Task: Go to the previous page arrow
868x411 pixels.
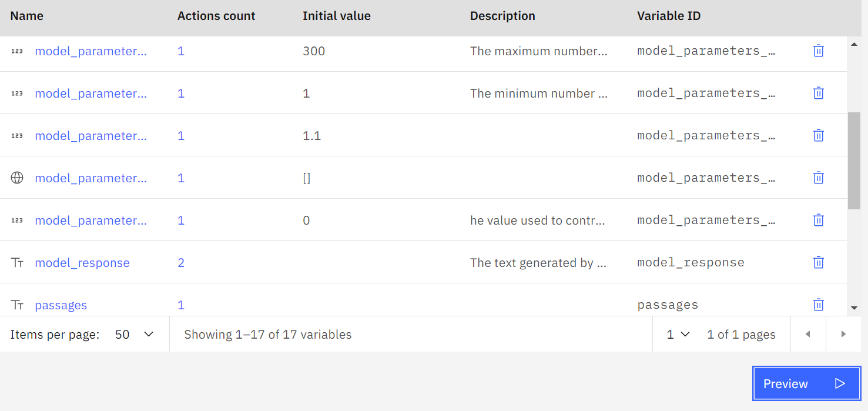Action: pos(807,335)
